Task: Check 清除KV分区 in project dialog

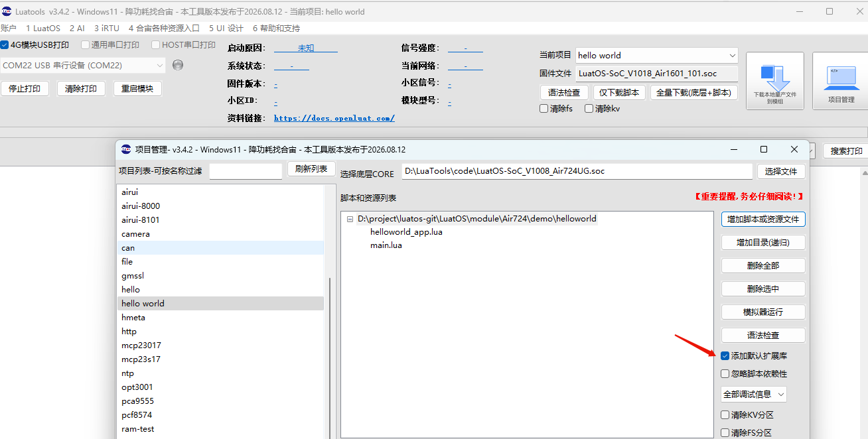Action: (725, 415)
